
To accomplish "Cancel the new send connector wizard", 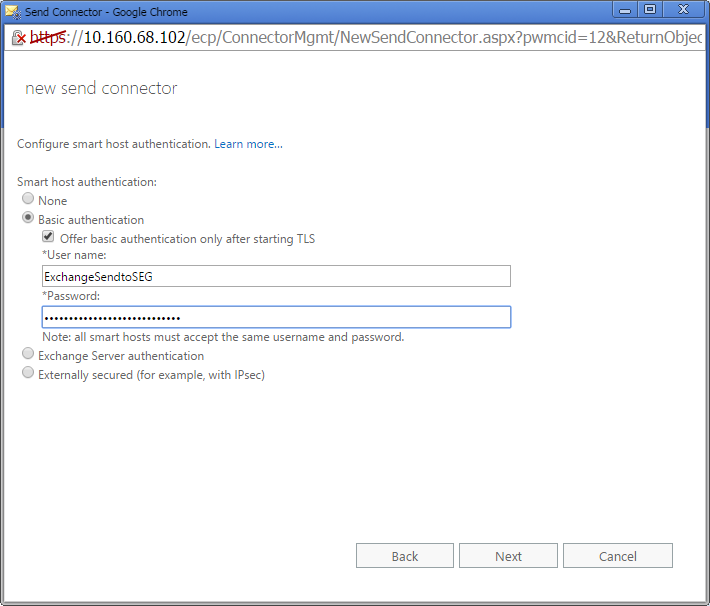I will 617,556.
